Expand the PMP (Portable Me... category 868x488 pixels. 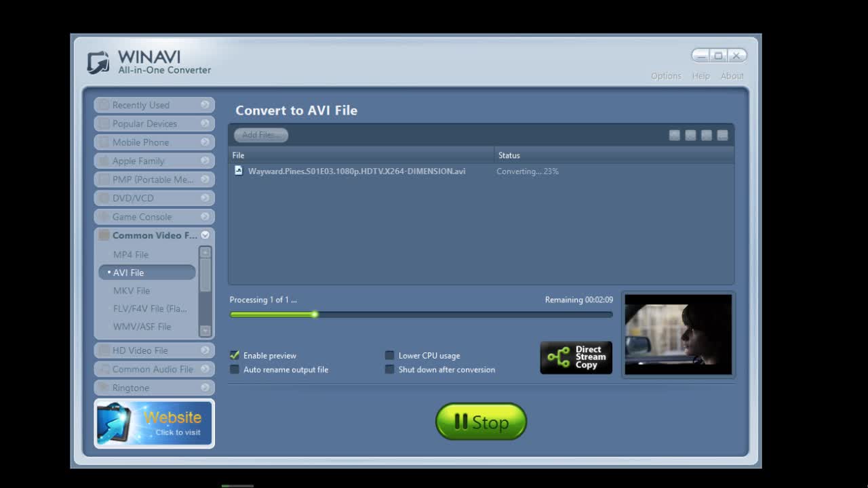(154, 180)
